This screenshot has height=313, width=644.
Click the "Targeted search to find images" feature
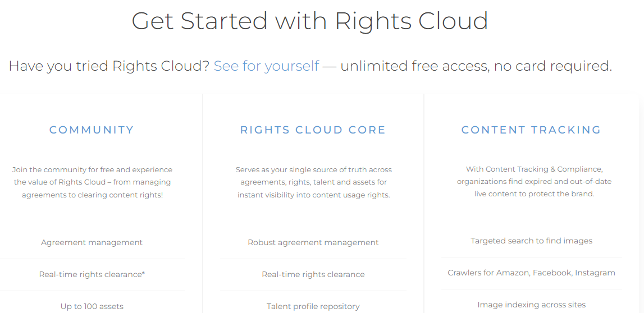pos(531,241)
